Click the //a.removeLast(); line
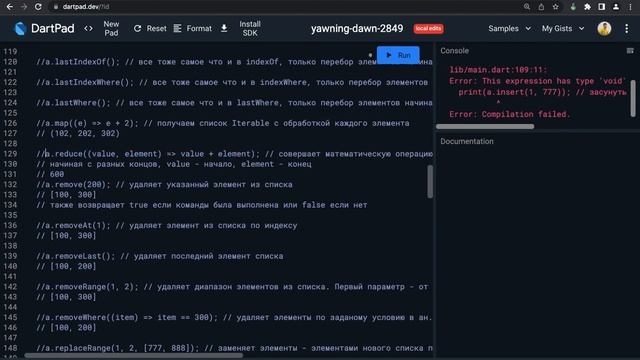The image size is (640, 360). (x=160, y=256)
